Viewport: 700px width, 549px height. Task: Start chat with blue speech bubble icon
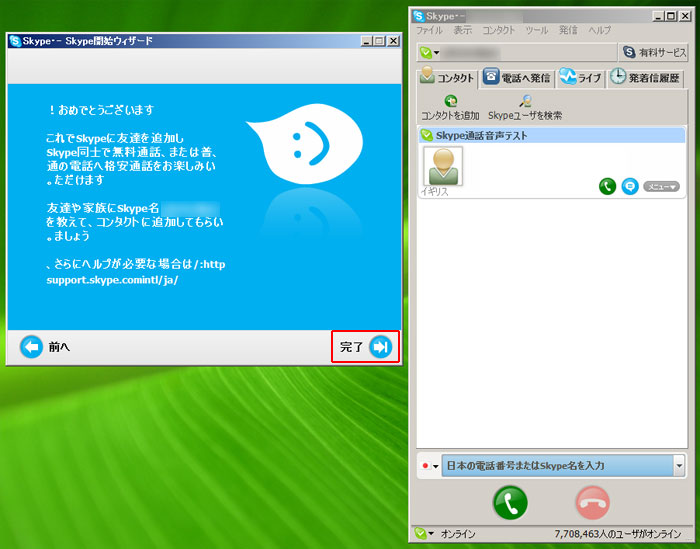(630, 186)
